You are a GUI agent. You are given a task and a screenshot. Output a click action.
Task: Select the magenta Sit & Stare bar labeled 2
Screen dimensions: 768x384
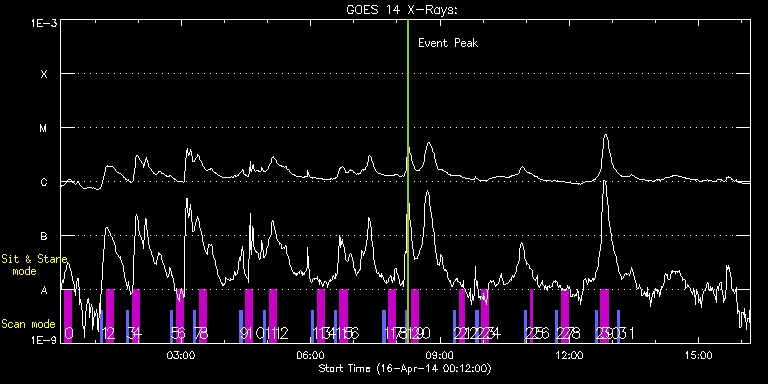coord(110,316)
